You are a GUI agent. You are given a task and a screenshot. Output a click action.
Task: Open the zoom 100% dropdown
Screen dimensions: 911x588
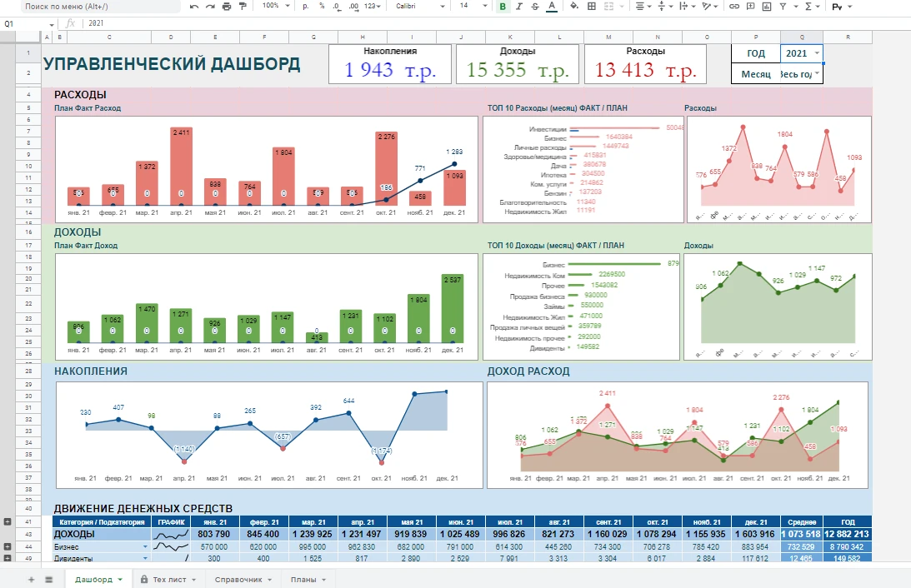pyautogui.click(x=275, y=6)
